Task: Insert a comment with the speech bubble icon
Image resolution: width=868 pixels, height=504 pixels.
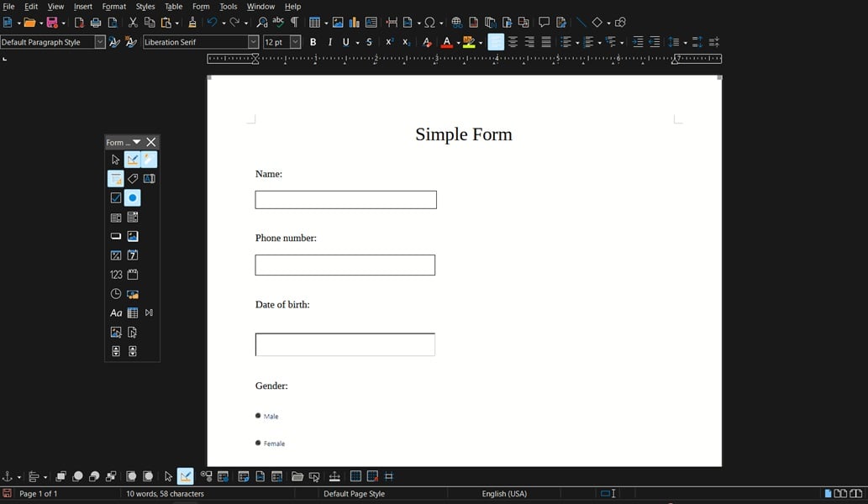Action: pyautogui.click(x=544, y=22)
